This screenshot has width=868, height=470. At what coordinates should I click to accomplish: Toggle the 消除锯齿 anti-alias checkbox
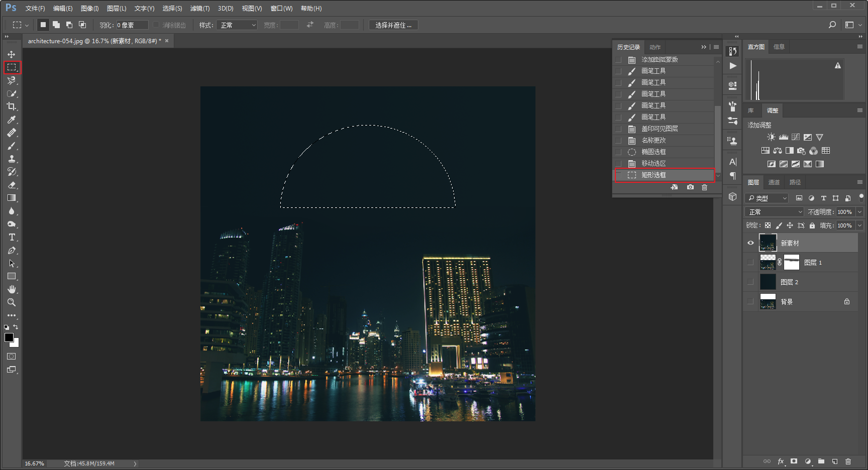click(156, 25)
